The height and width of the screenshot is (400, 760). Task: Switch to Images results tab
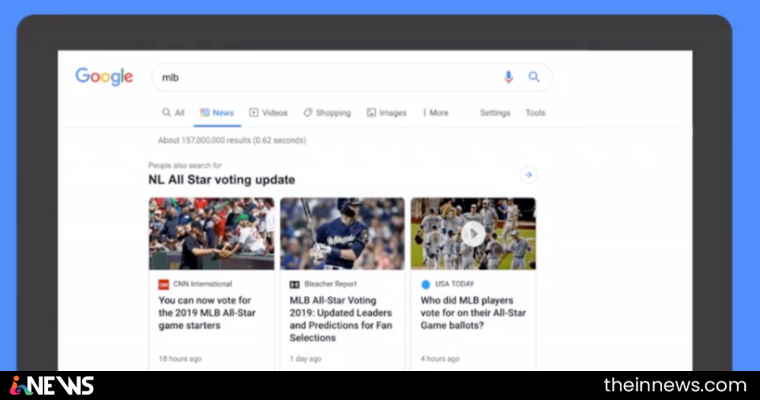(x=387, y=112)
